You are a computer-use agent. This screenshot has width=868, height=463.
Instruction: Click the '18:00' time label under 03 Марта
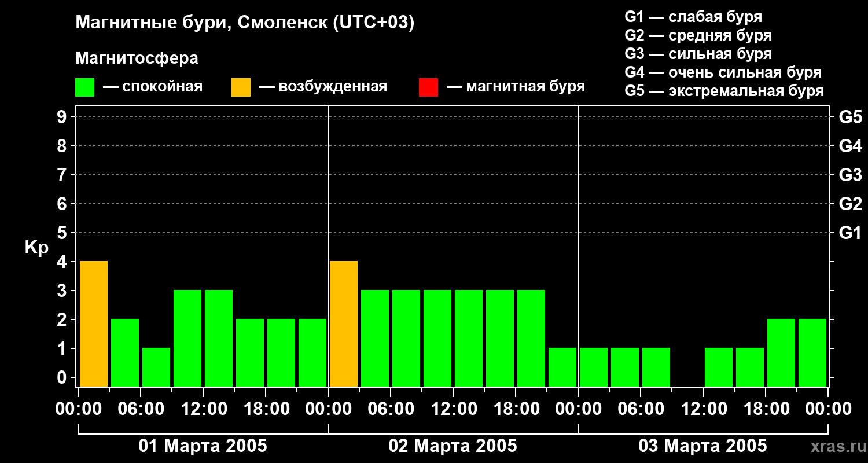[766, 409]
